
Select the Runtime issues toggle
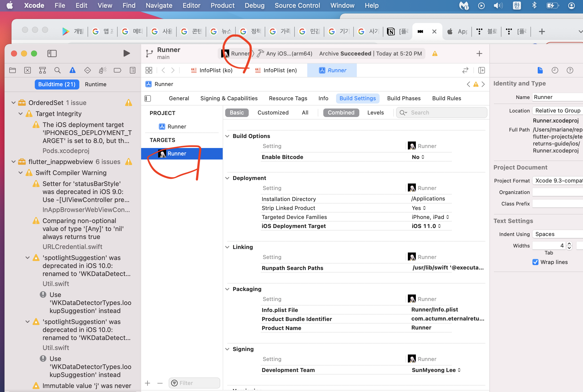coord(96,84)
